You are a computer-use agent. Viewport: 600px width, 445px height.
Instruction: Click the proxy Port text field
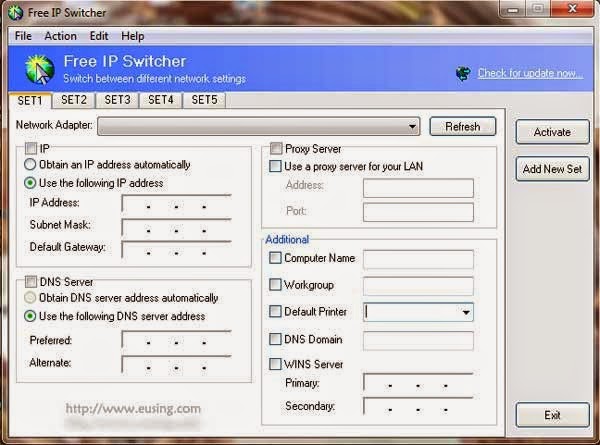click(418, 212)
